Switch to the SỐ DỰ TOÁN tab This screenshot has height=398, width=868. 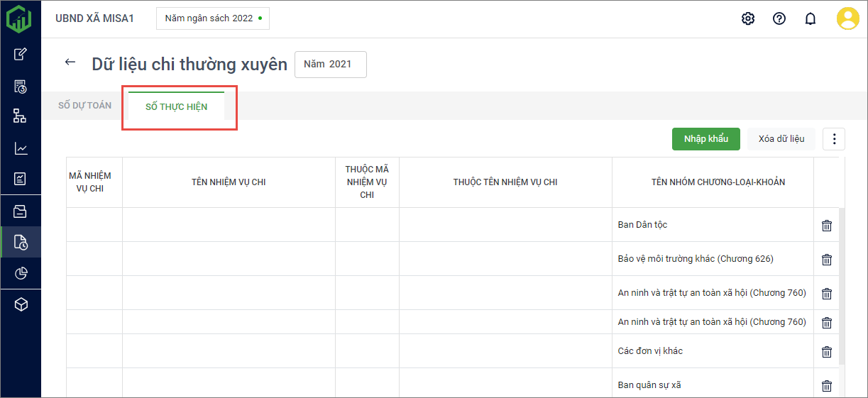(x=84, y=106)
